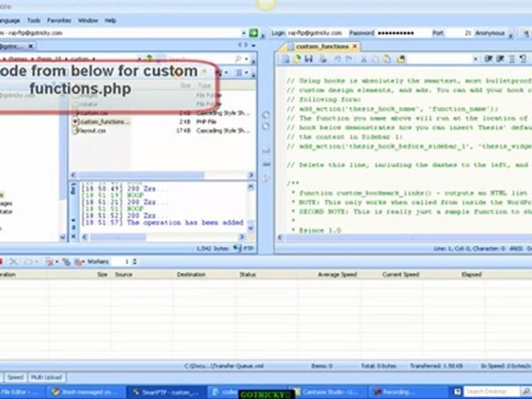Click the magnifier search icon in remote browser
Screen dimensions: 532x399
tap(238, 59)
